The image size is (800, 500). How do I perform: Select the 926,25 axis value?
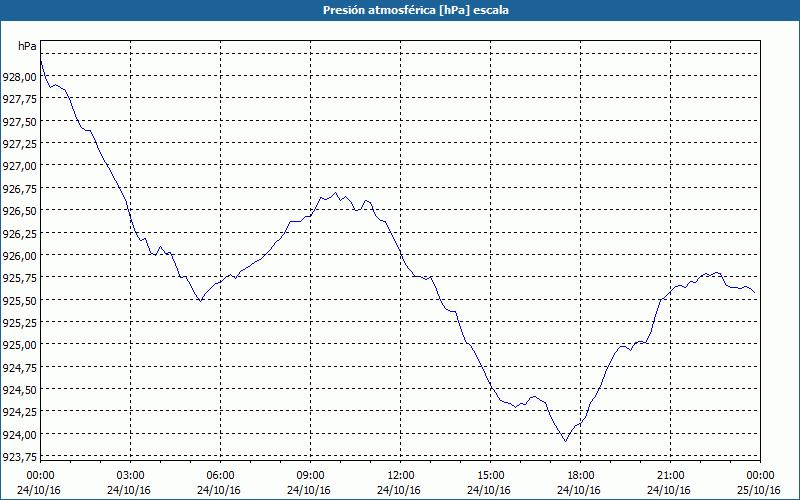20,233
